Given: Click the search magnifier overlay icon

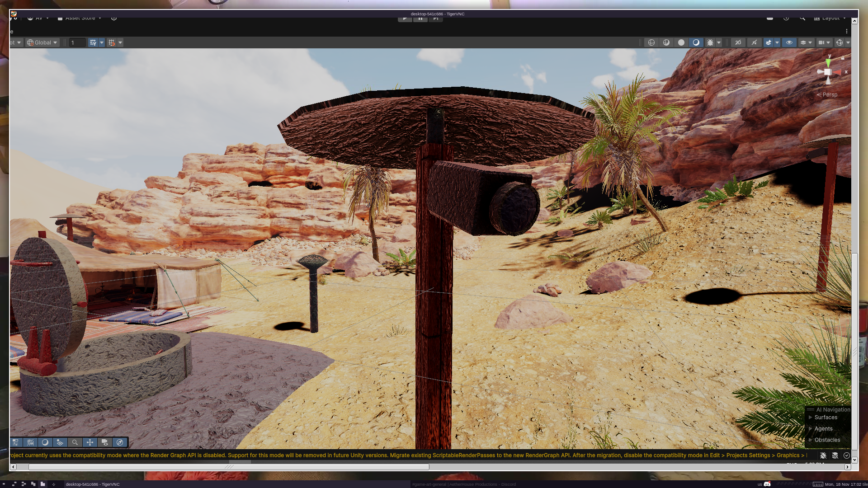Looking at the screenshot, I should tap(75, 442).
